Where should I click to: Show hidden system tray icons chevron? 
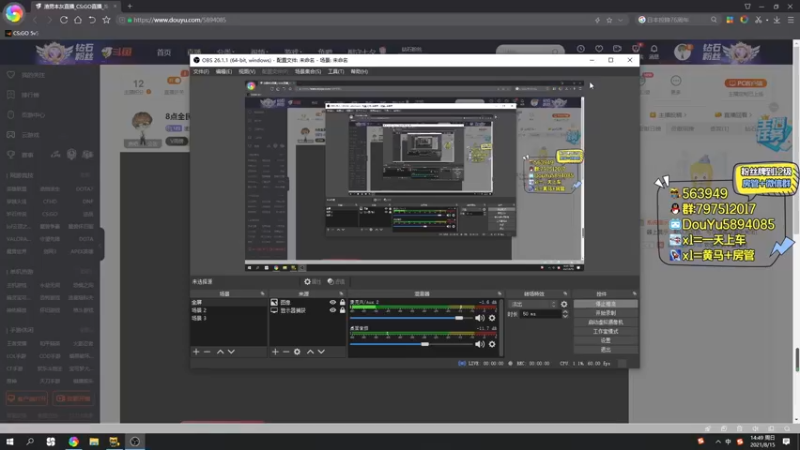[x=718, y=441]
